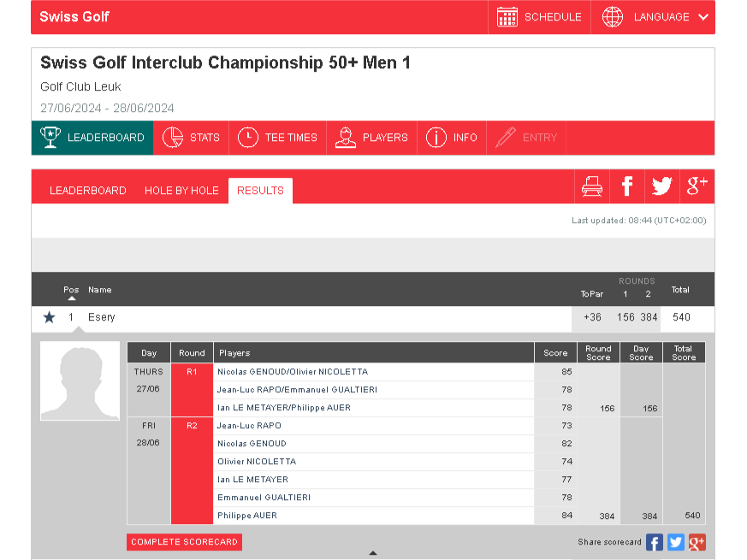The height and width of the screenshot is (560, 747).
Task: Click the Info circle icon
Action: tap(436, 138)
